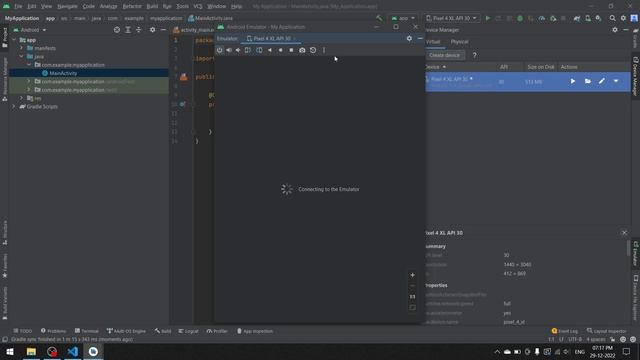Select the Pixel 4 XL API 30 emulator tab
This screenshot has width=640, height=360.
pos(272,38)
